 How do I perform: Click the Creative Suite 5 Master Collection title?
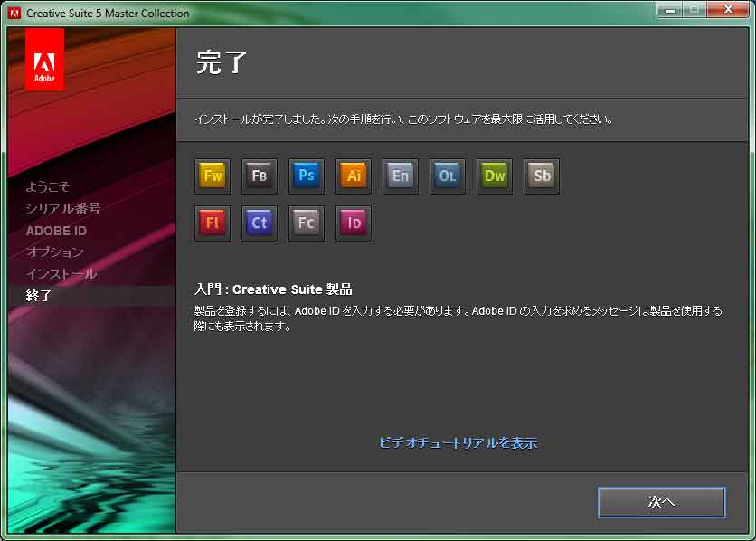pos(108,14)
